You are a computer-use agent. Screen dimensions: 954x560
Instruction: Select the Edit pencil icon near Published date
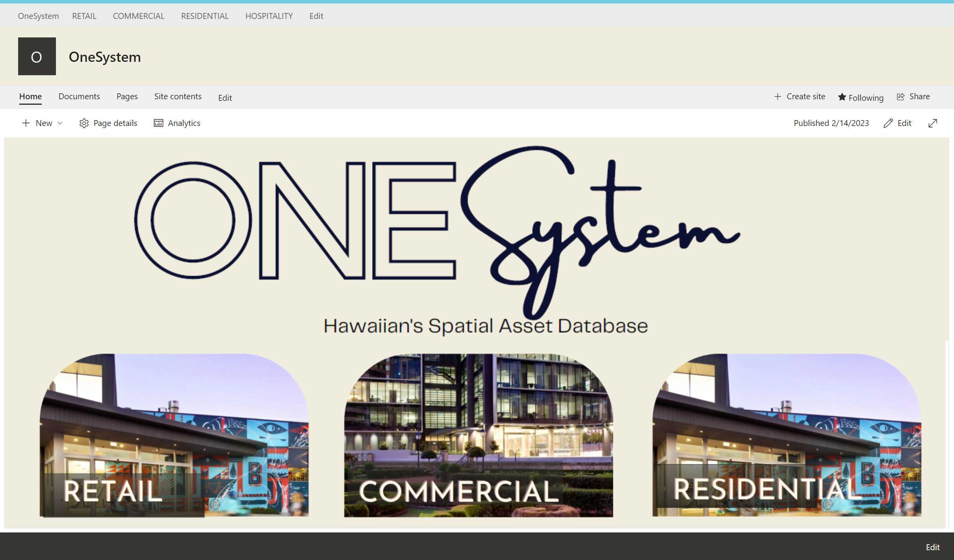(x=887, y=123)
